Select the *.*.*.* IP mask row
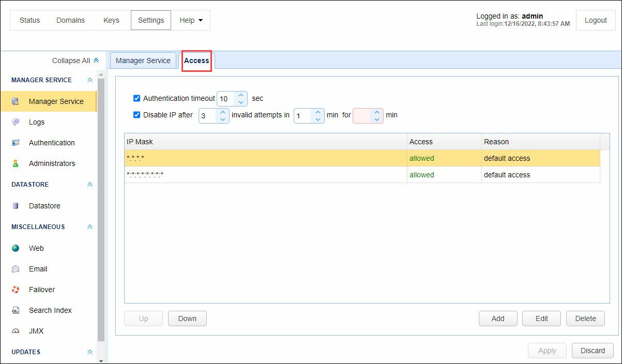The width and height of the screenshot is (622, 364). click(x=362, y=158)
